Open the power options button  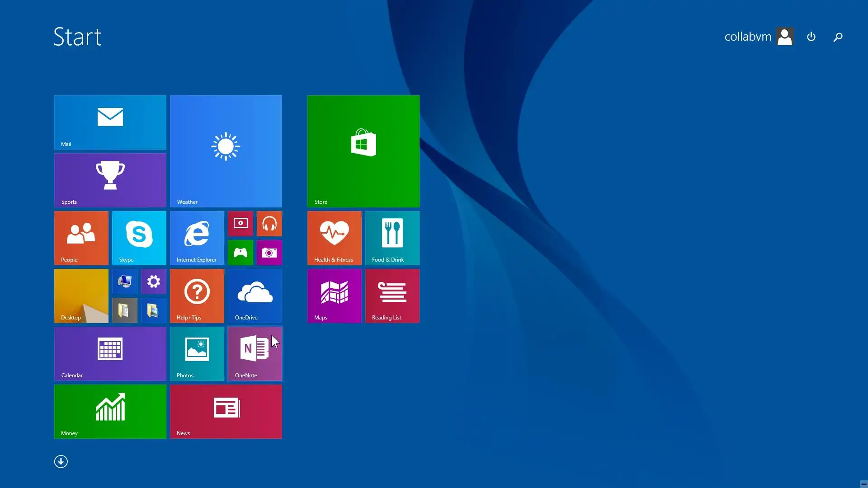pyautogui.click(x=811, y=37)
